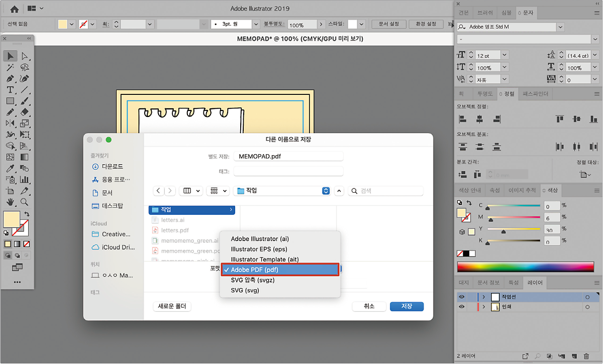Set toolbox fill mode to None
Image resolution: width=603 pixels, height=364 pixels.
coord(27,244)
